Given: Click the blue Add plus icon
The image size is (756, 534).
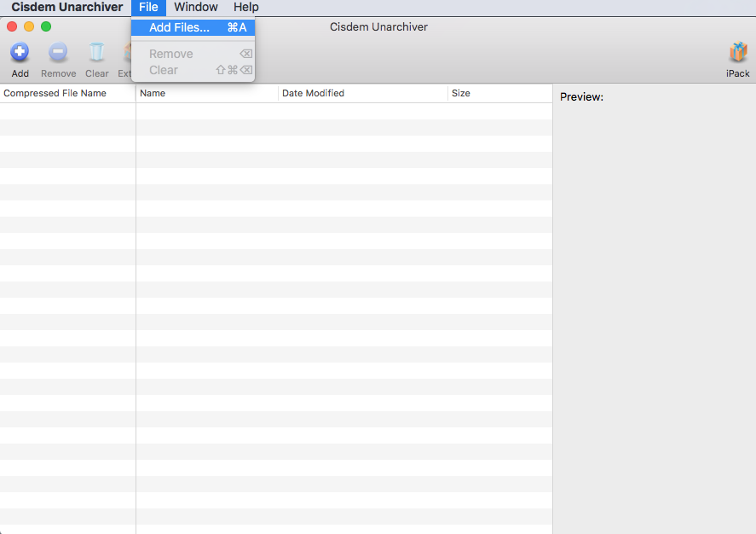Looking at the screenshot, I should pos(20,53).
